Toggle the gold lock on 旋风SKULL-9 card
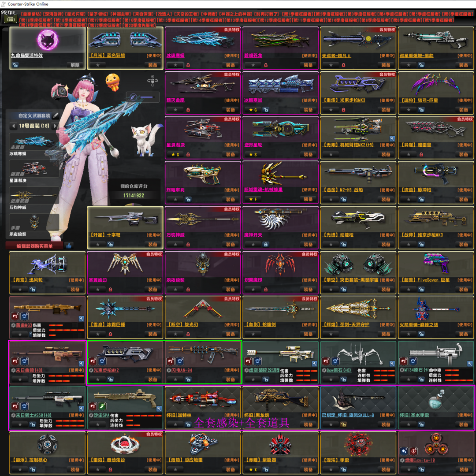 click(x=343, y=424)
